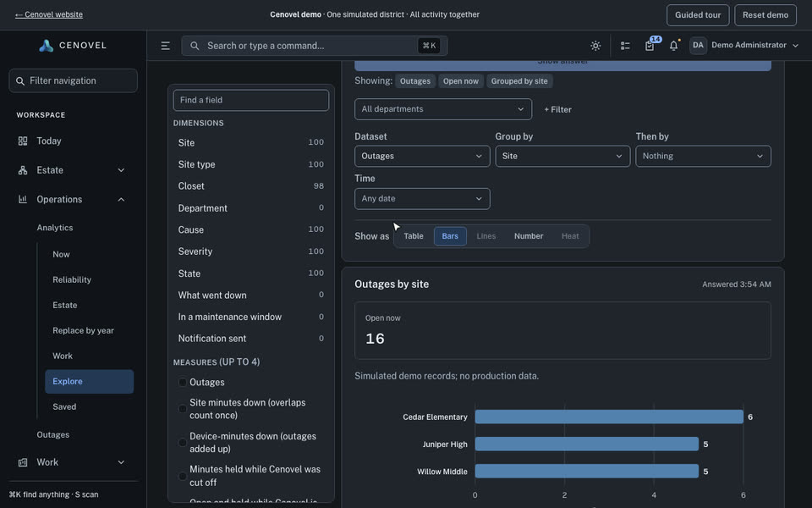Expand the Work section chevron

(121, 462)
